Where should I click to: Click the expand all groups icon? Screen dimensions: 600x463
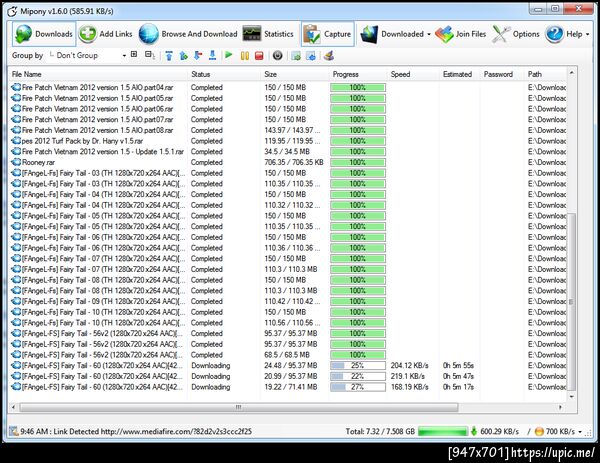point(134,55)
